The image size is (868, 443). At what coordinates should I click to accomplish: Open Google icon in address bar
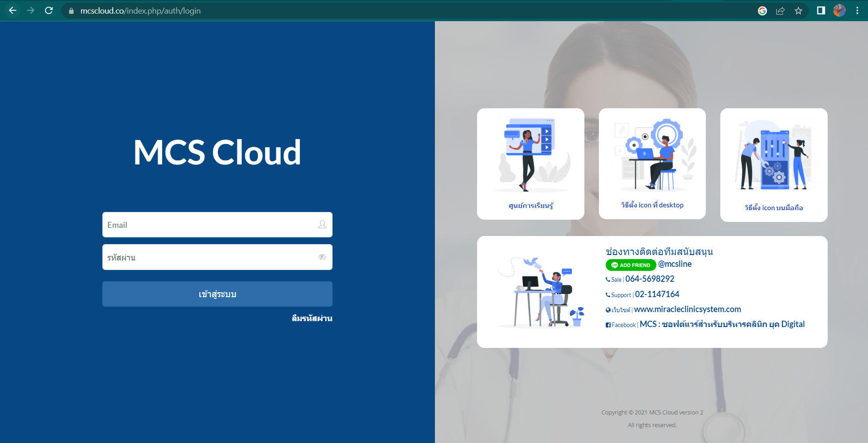coord(762,11)
